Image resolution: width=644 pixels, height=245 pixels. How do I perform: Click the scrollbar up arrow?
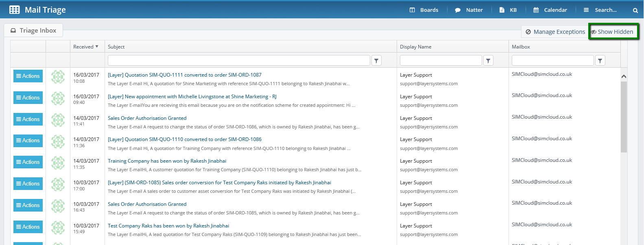pos(624,76)
